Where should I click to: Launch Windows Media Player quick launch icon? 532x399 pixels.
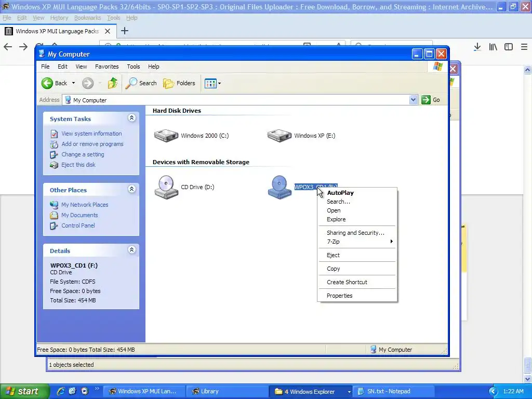[85, 391]
